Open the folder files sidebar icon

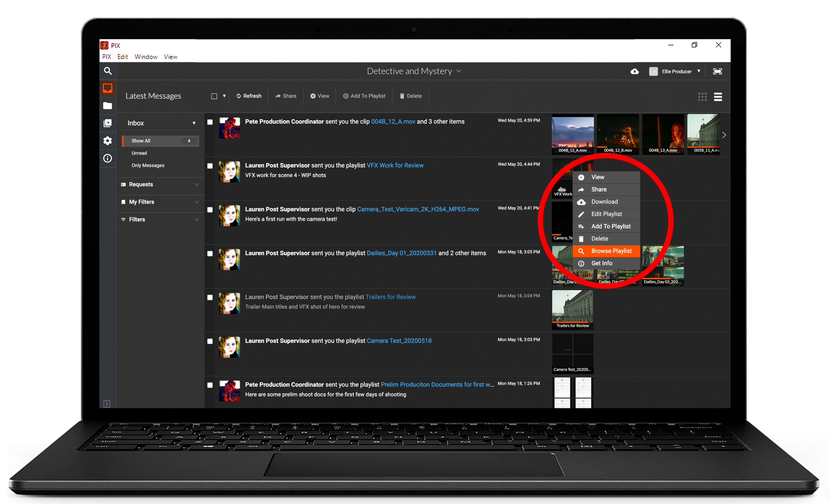[x=107, y=106]
